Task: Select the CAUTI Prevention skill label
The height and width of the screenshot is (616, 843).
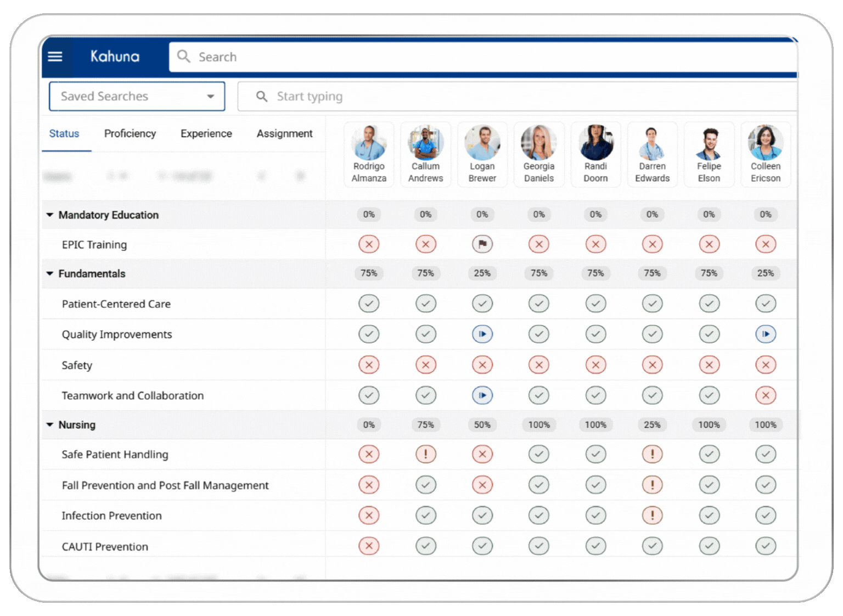Action: pos(104,546)
